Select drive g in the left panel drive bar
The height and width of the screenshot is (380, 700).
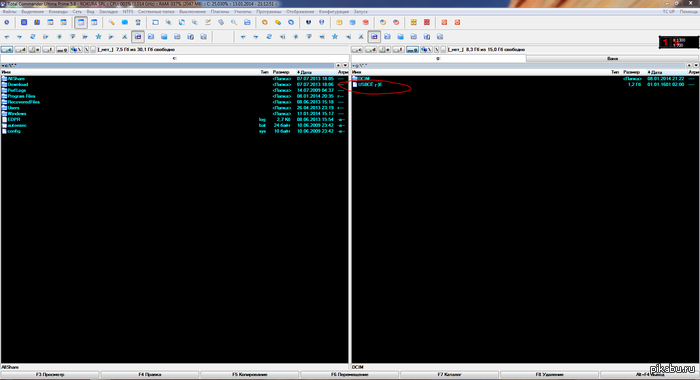pos(62,50)
